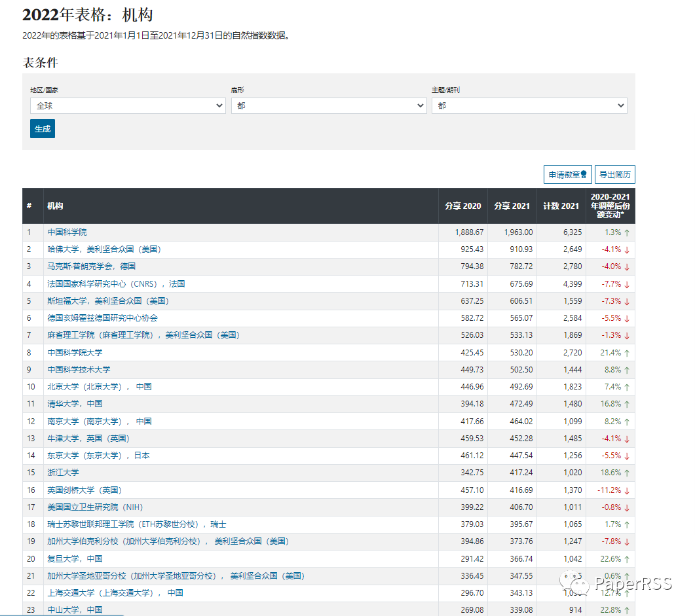
Task: Click the 1,888.67 share 2020 value
Action: click(469, 232)
